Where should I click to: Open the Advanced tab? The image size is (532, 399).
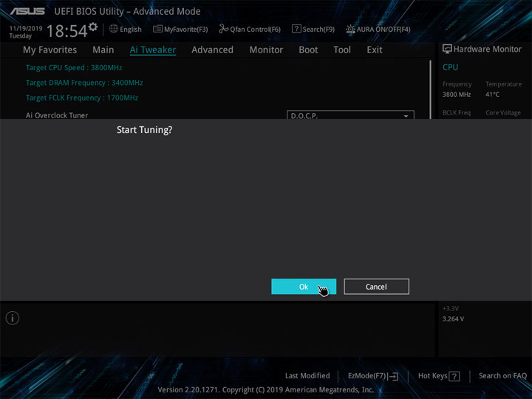(212, 50)
